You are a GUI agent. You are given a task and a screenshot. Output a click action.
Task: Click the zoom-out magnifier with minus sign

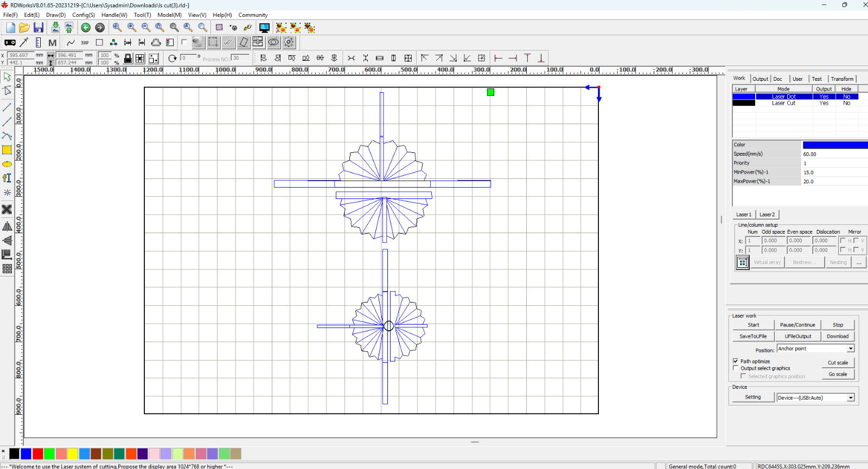coord(146,28)
